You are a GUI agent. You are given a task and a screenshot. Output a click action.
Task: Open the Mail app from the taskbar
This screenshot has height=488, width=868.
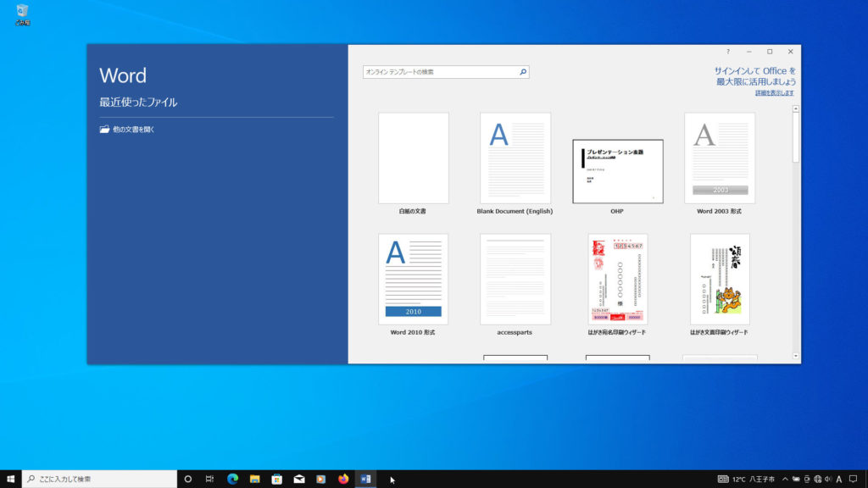299,479
